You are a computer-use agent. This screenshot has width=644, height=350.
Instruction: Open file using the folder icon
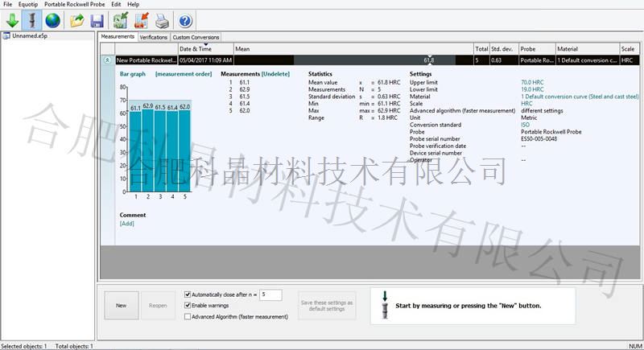[x=77, y=20]
